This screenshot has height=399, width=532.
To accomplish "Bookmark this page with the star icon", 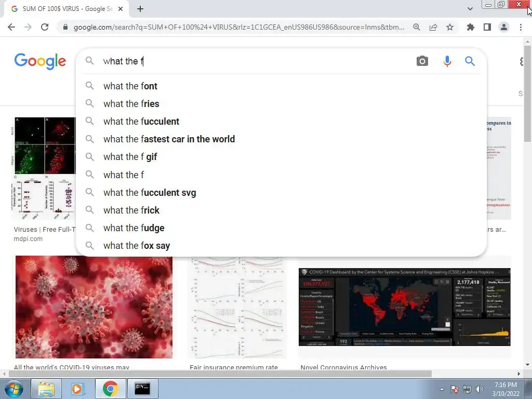I will (450, 27).
